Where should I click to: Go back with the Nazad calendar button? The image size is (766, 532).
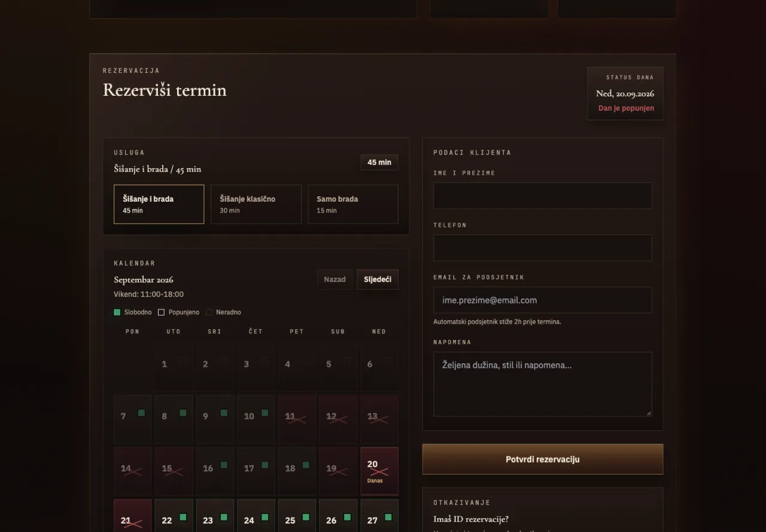[x=335, y=279]
